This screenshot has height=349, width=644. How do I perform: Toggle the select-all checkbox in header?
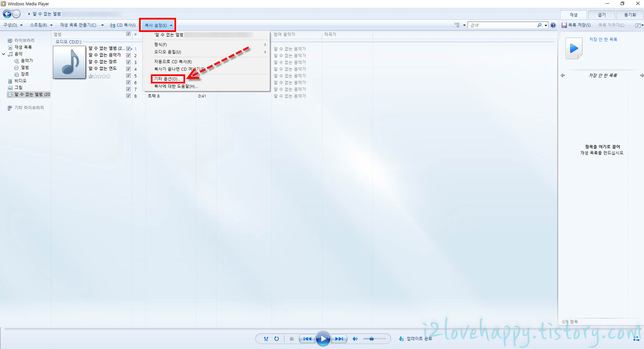pos(128,34)
